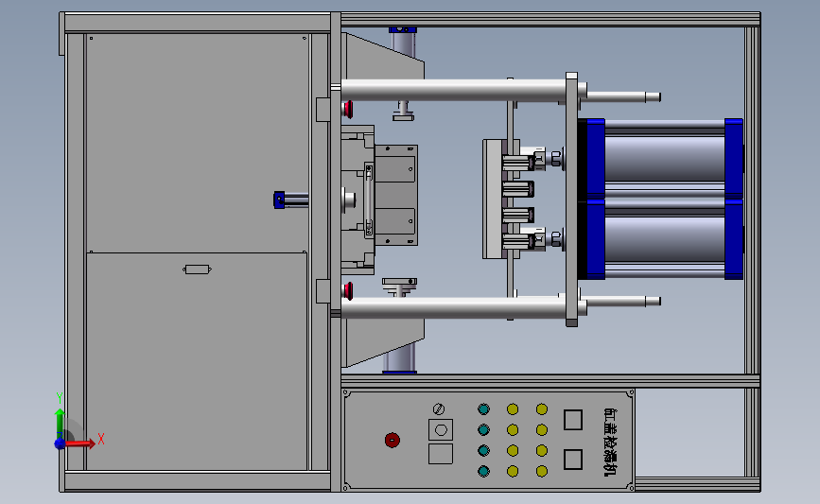Click the red emergency stop button on control panel
This screenshot has width=820, height=504.
coord(393,441)
